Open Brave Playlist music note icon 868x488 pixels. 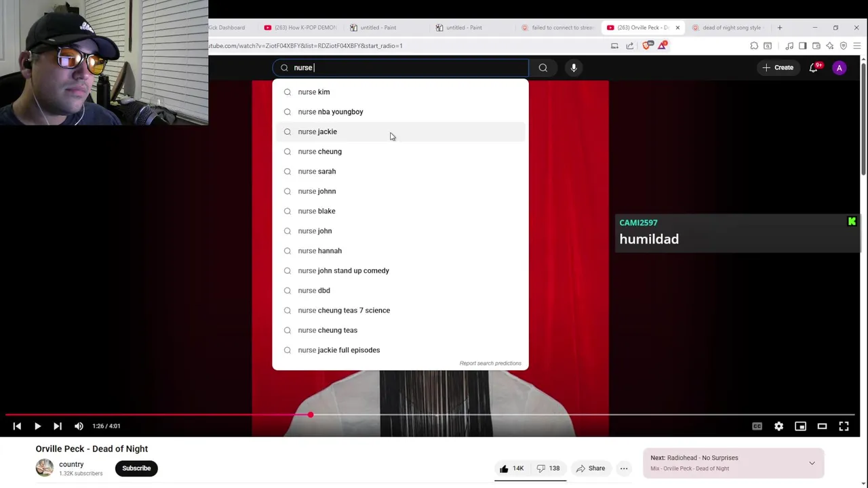(789, 45)
